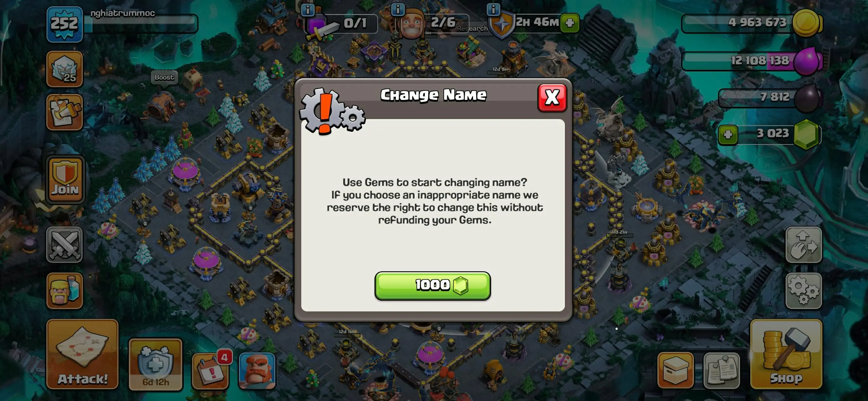
Task: Add gems with the green plus button
Action: tap(728, 135)
